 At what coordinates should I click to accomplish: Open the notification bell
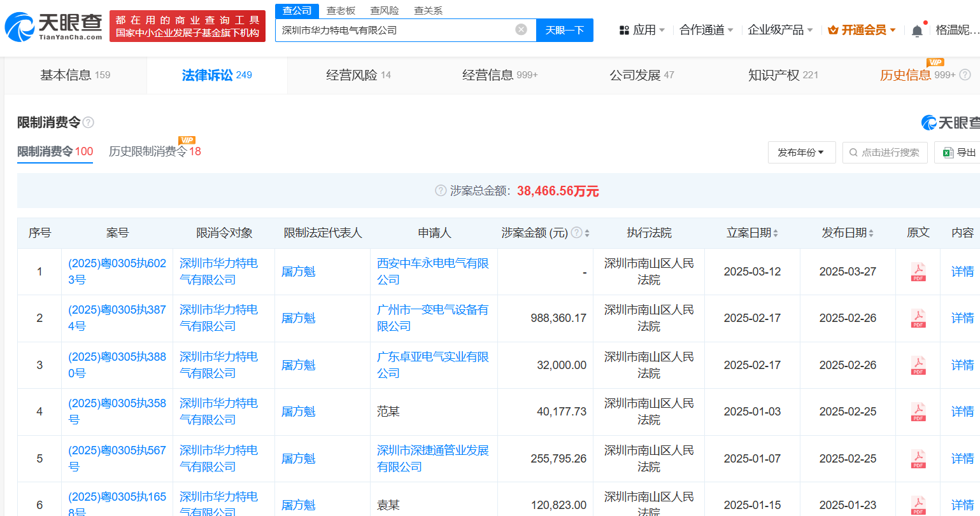(917, 30)
